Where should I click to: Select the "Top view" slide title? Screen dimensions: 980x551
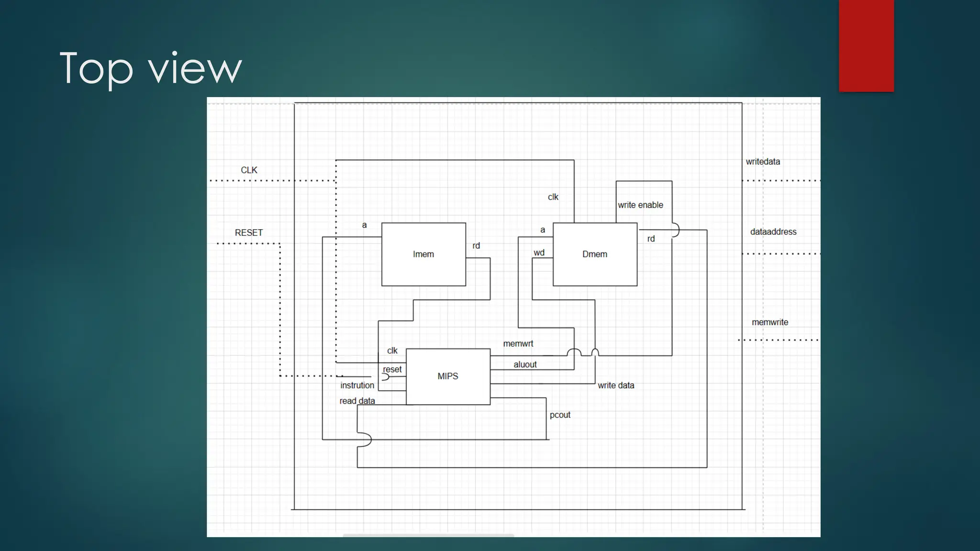(151, 68)
